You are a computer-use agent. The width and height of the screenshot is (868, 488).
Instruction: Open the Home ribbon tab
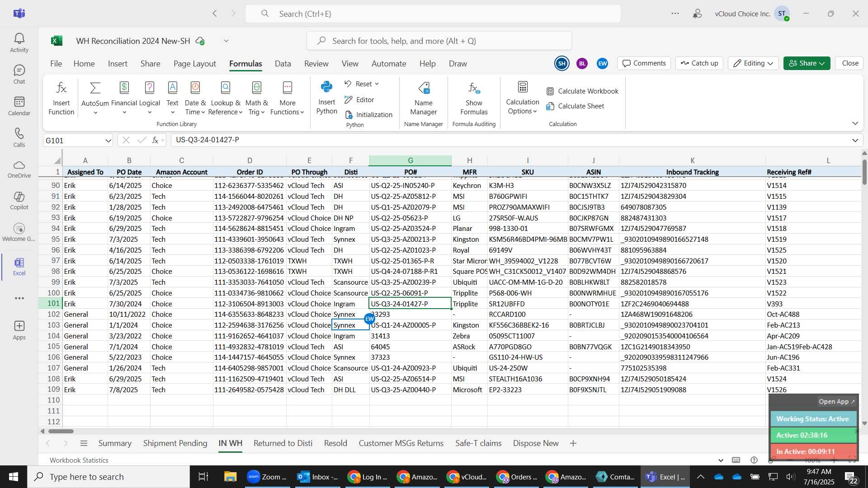tap(84, 64)
